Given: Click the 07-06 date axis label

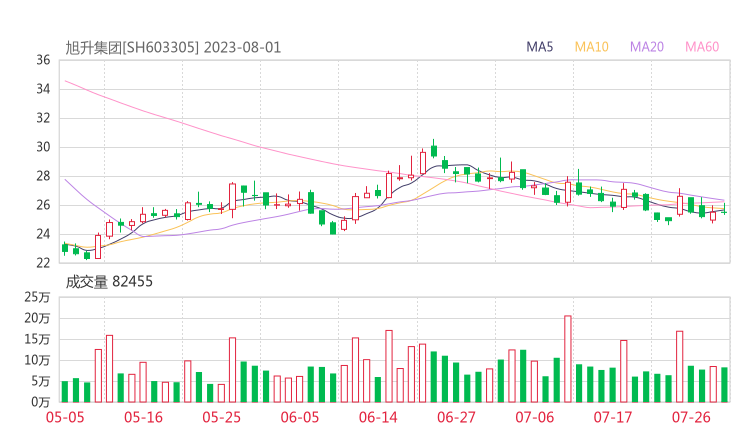Looking at the screenshot, I should click(x=534, y=417).
